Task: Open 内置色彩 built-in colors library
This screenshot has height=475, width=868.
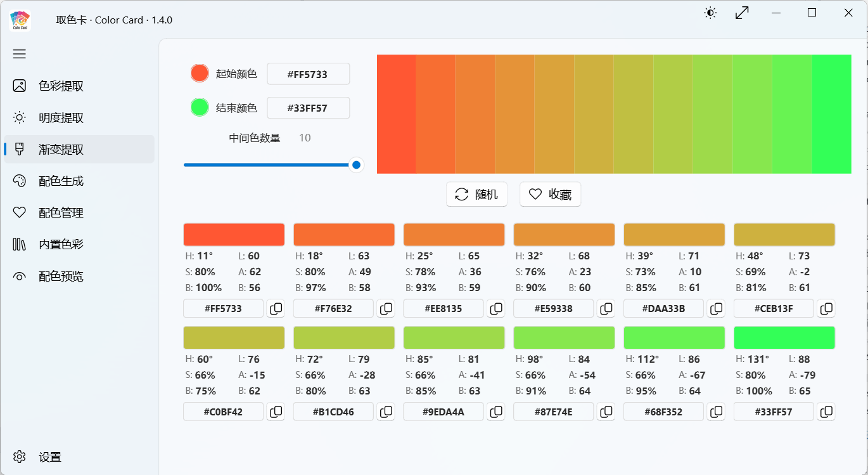Action: pos(61,245)
